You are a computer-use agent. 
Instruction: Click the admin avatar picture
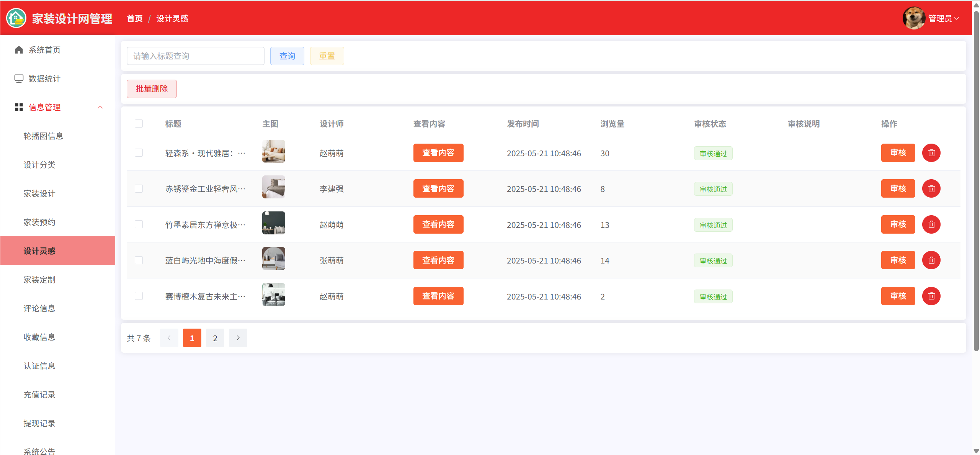point(914,18)
